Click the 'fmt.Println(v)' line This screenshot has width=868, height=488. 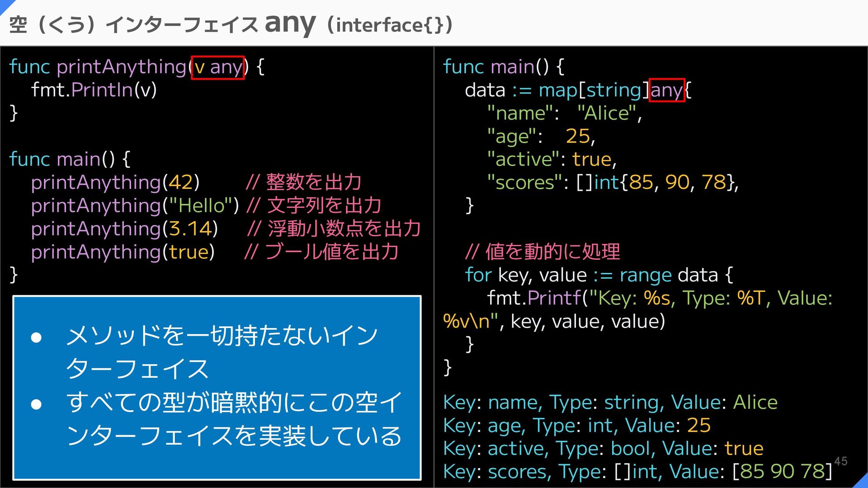click(x=94, y=90)
